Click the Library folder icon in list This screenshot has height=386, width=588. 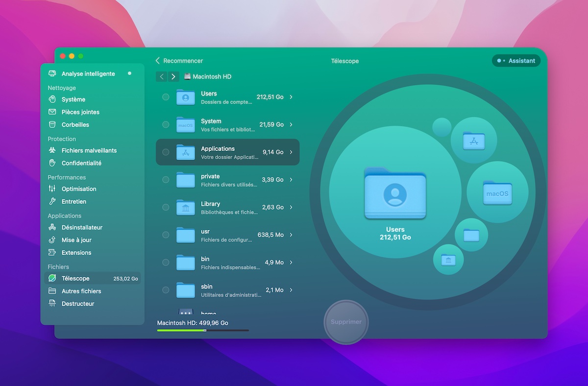click(186, 207)
